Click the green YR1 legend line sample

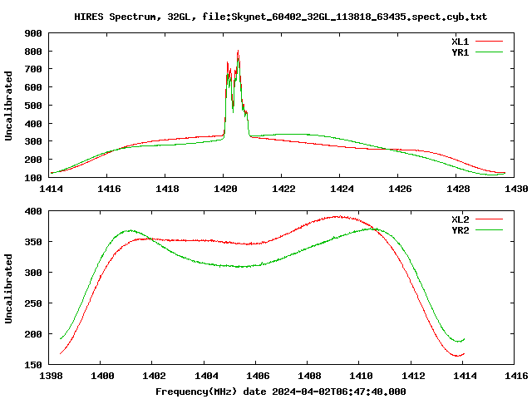pyautogui.click(x=490, y=52)
